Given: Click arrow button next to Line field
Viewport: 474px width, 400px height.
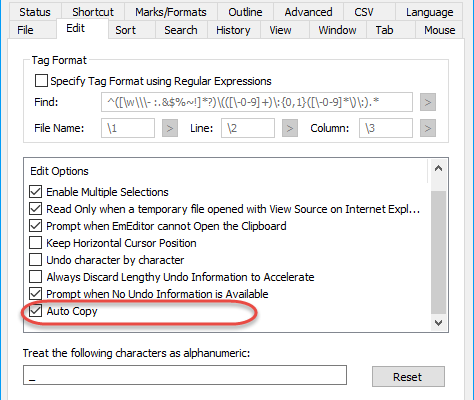Looking at the screenshot, I should point(290,128).
